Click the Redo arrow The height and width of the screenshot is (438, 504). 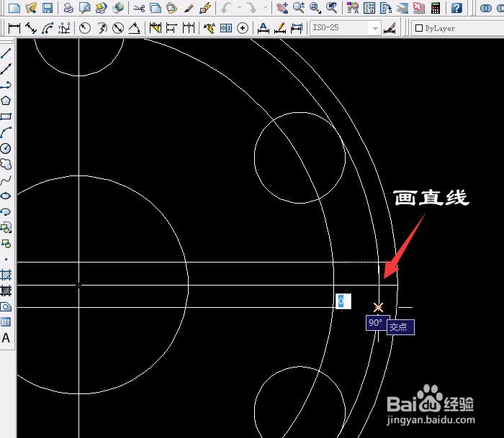pos(252,8)
